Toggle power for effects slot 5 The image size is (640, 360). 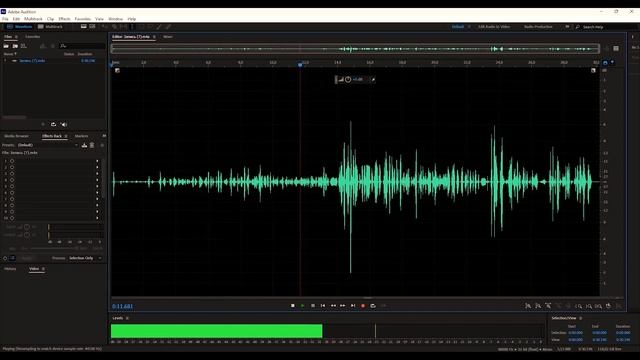(12, 186)
